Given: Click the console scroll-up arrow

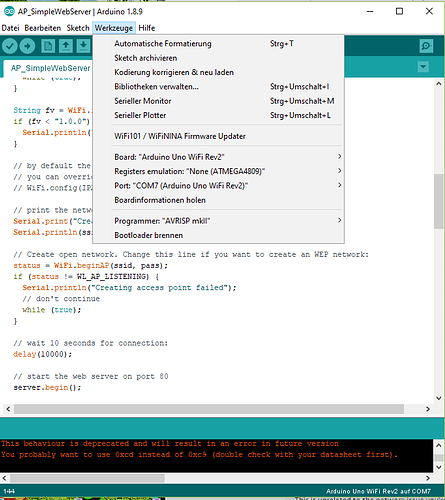Looking at the screenshot, I should coord(439,445).
